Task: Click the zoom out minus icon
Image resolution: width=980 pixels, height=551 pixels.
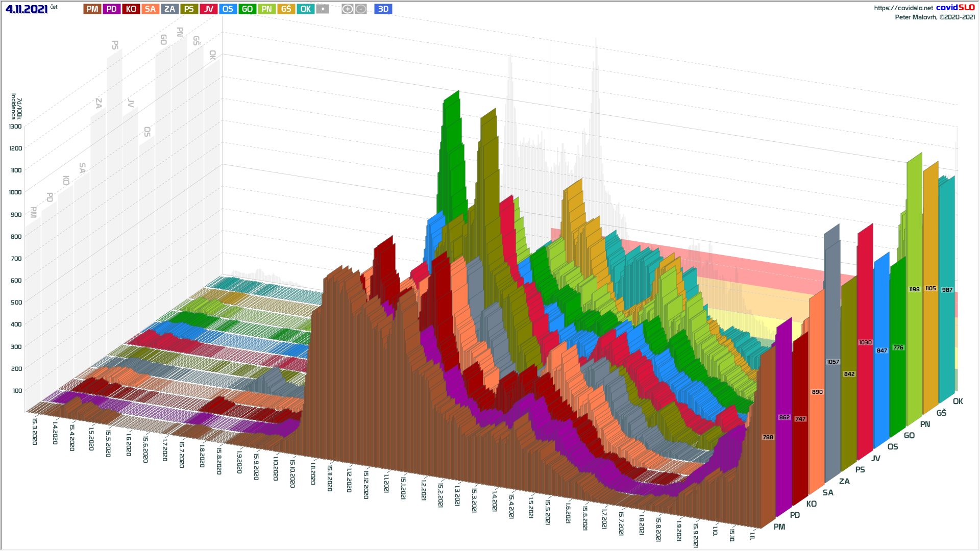Action: click(361, 9)
